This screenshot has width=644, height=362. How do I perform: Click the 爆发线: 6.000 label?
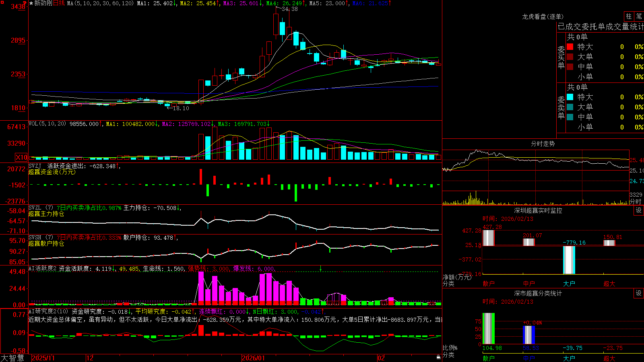tap(254, 269)
